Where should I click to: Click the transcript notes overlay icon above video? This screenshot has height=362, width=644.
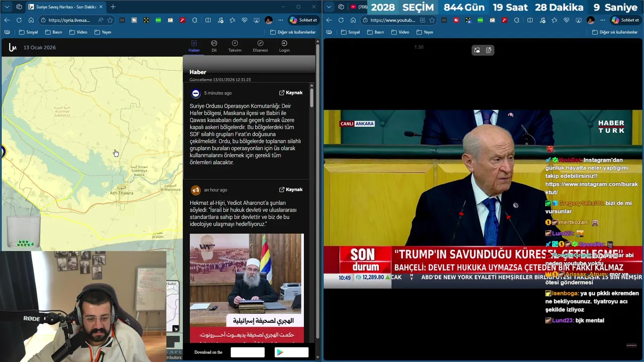(489, 50)
